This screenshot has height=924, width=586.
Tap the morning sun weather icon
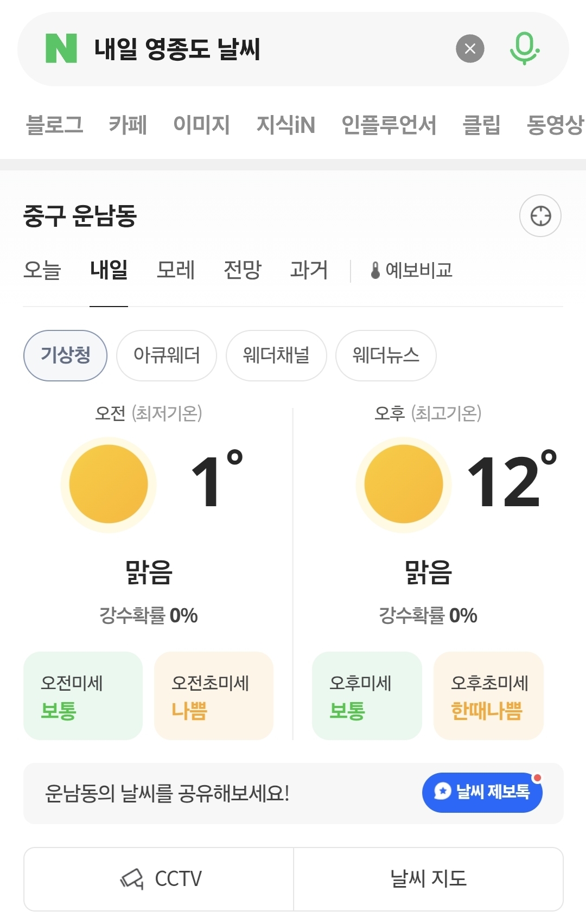coord(109,484)
